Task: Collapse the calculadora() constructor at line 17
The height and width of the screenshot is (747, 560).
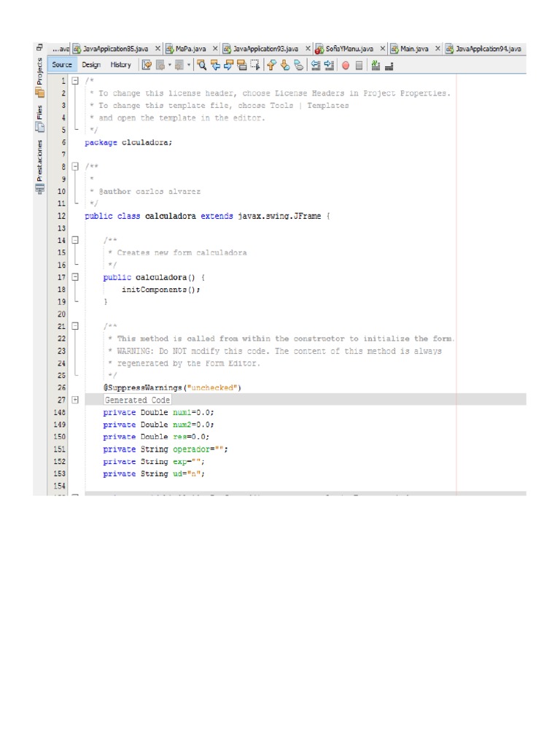Action: (75, 277)
